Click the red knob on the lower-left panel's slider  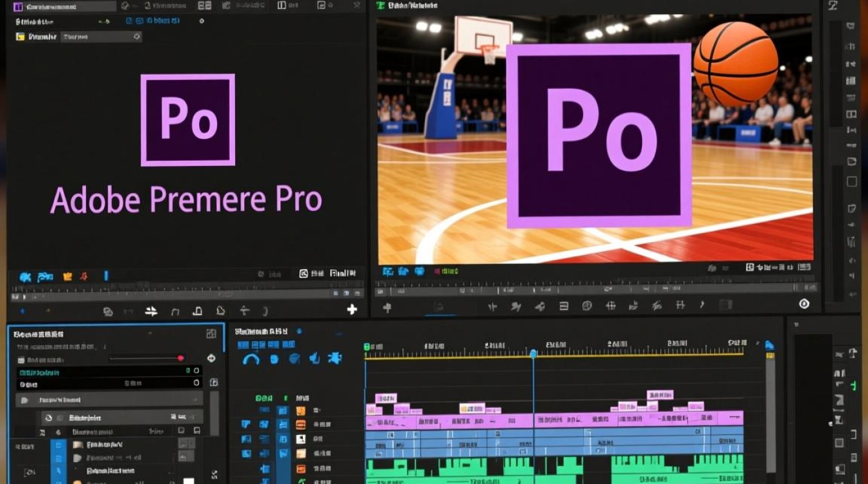pyautogui.click(x=181, y=358)
